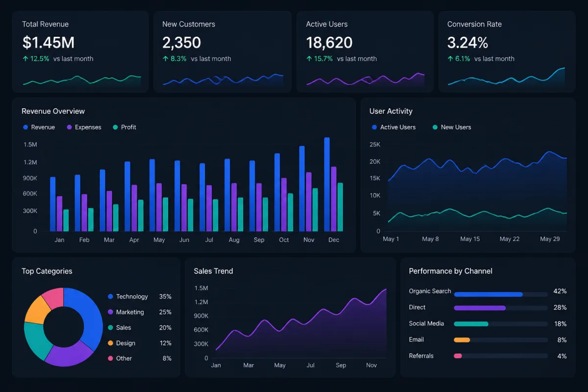
Task: Click the 42% Organic Search value
Action: pyautogui.click(x=560, y=291)
